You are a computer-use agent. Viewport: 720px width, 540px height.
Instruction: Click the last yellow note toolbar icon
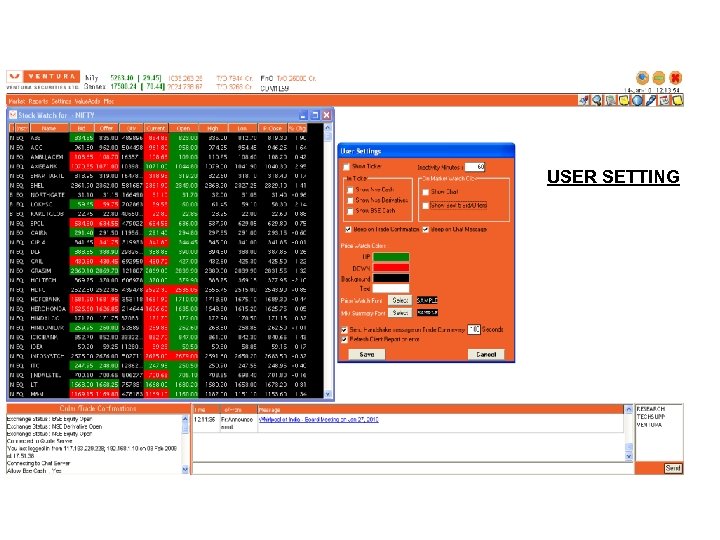677,100
